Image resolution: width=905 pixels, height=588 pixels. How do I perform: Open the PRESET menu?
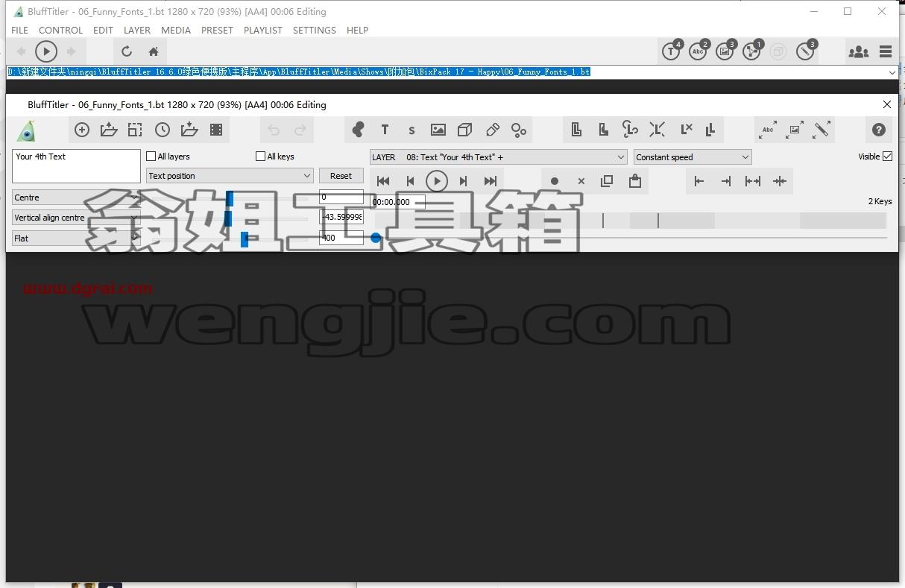(217, 30)
